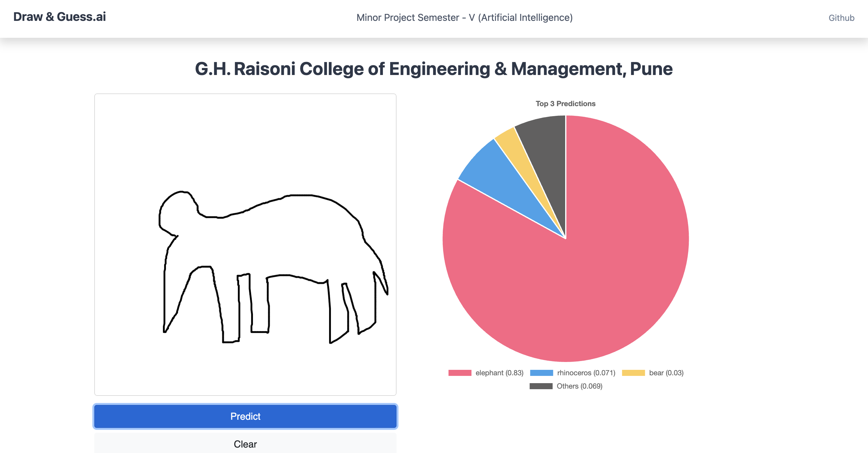This screenshot has height=453, width=868.
Task: Toggle the Others (0.069) legend label
Action: [x=579, y=386]
